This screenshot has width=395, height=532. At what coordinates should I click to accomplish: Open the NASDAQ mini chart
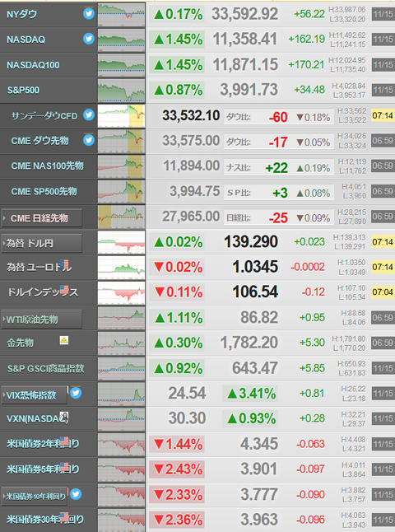122,40
